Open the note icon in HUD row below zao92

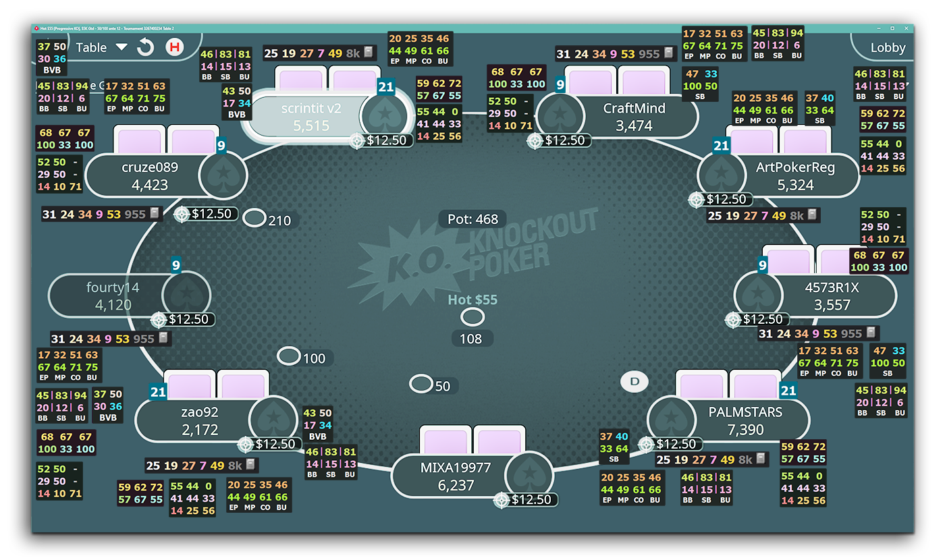[250, 465]
